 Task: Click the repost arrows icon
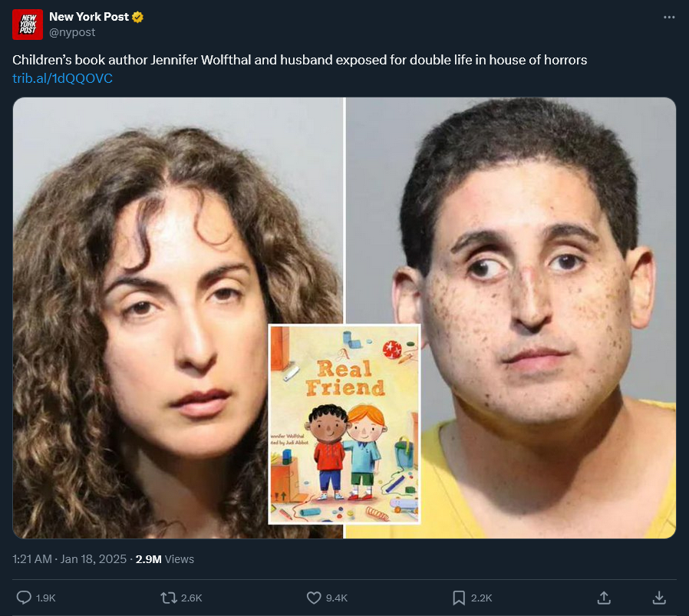click(168, 598)
